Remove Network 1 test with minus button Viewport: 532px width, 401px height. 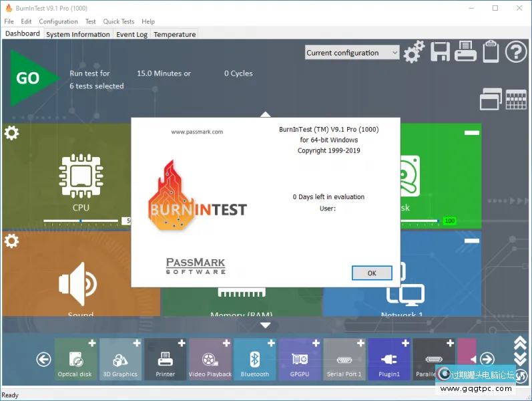pyautogui.click(x=472, y=241)
